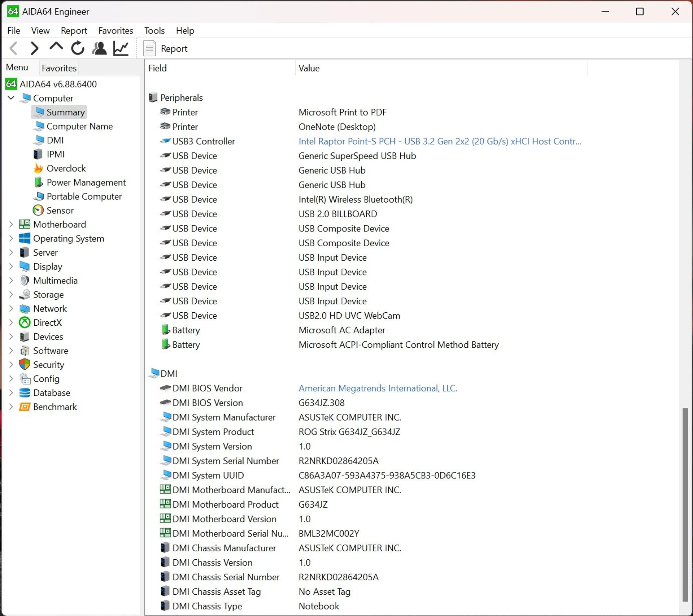
Task: Click the Motherboard icon in tree
Action: click(25, 224)
